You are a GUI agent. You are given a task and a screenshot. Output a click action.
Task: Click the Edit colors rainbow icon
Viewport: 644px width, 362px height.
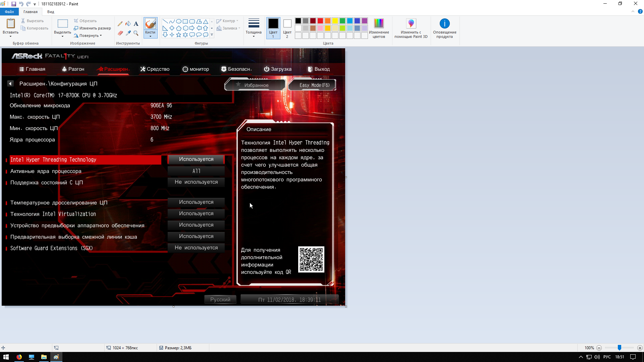click(x=379, y=23)
